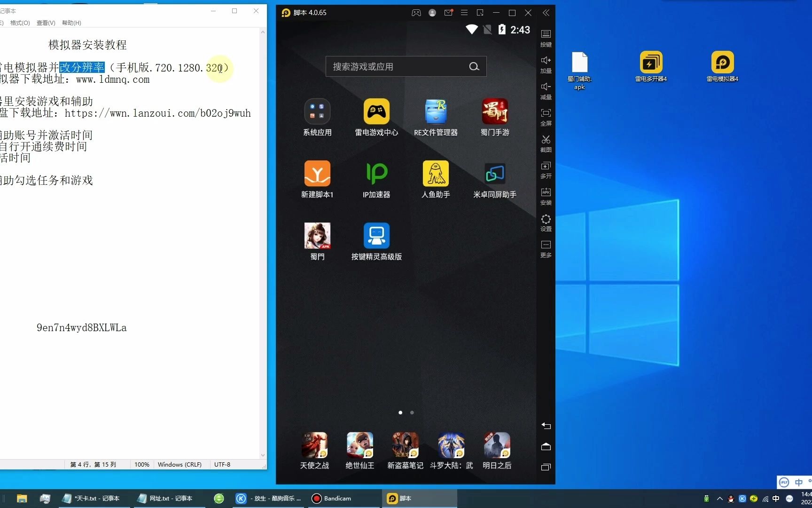The image size is (812, 508).
Task: Select 蜀门辅助.apk file on the desktop
Action: [x=579, y=71]
